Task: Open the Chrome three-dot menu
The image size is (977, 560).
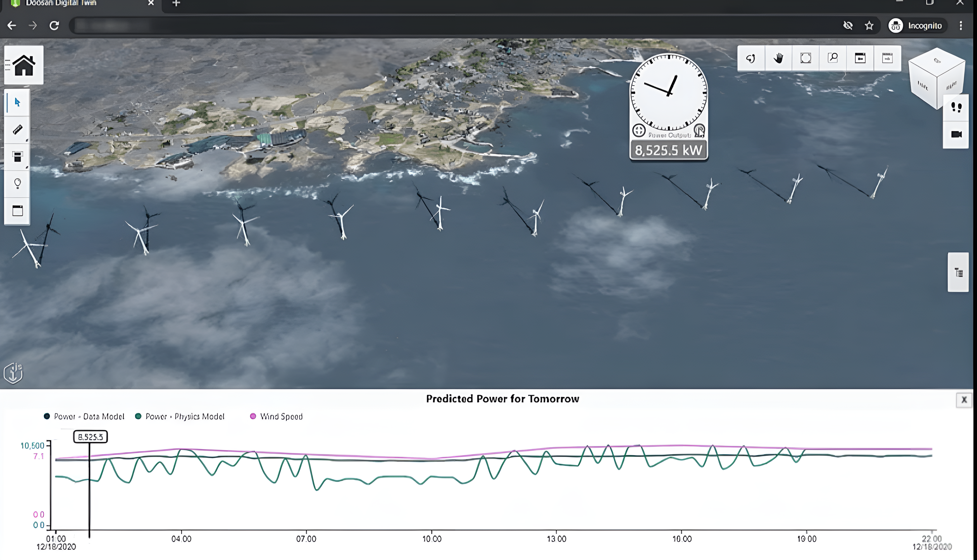Action: tap(961, 26)
